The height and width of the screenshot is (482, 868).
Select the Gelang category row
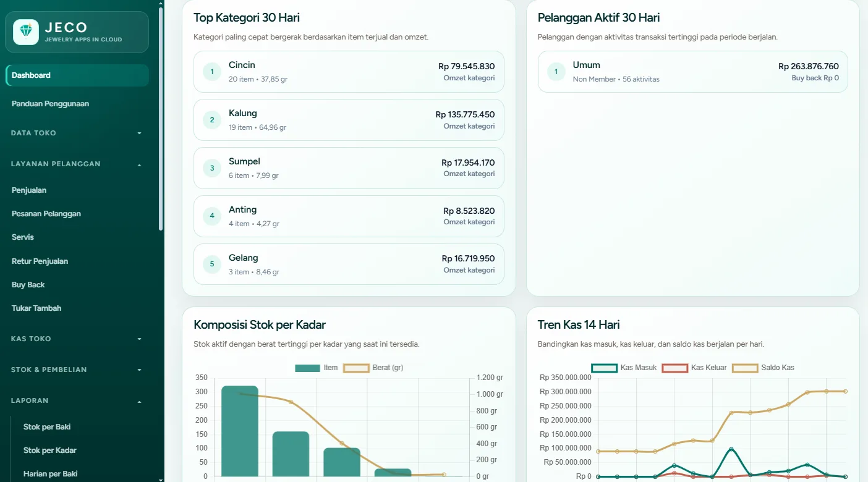coord(349,264)
